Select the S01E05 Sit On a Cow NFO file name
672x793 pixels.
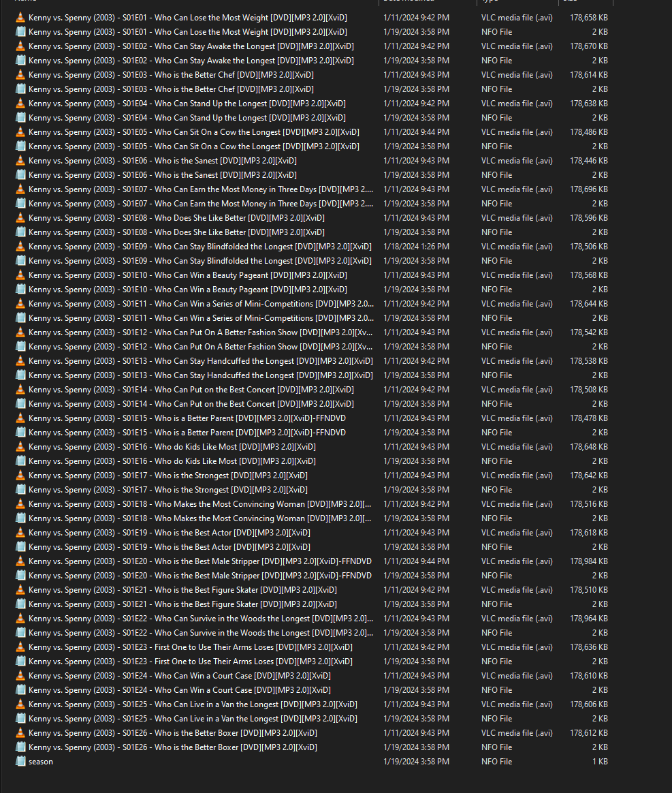tap(194, 146)
